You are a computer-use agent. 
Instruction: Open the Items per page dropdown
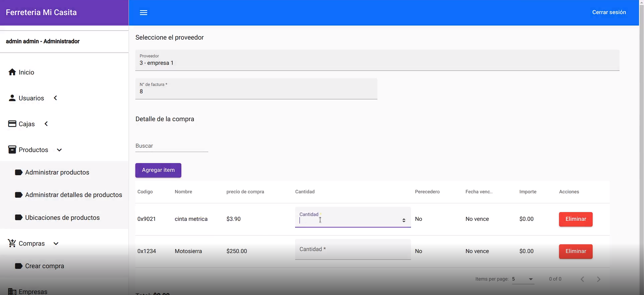[523, 279]
